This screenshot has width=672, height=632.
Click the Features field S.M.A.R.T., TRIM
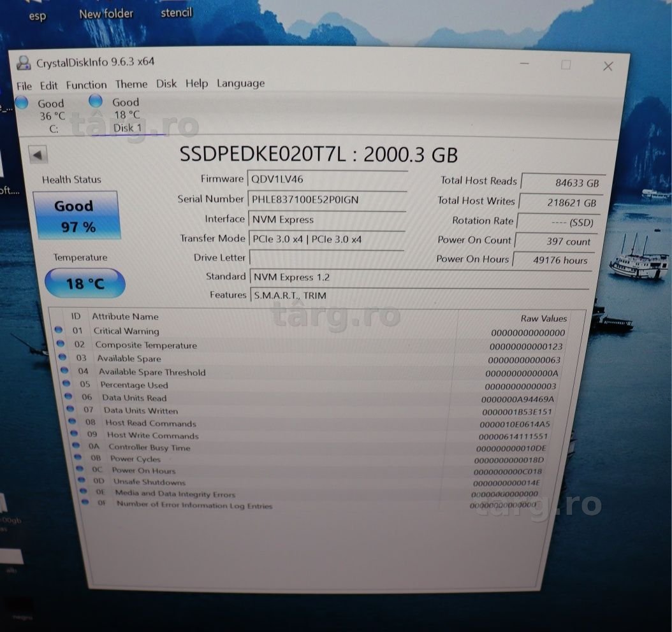[x=420, y=296]
